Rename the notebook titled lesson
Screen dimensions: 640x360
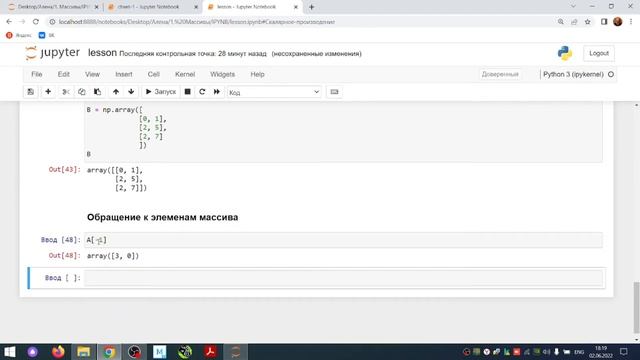point(102,53)
